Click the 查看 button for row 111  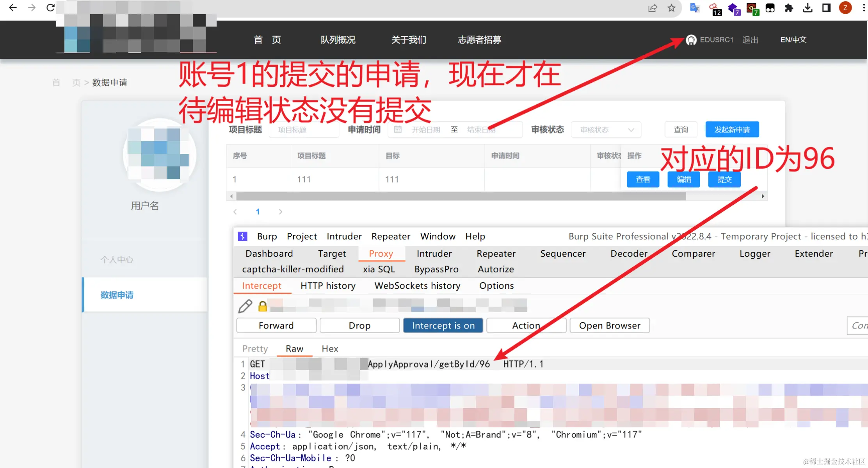coord(643,180)
